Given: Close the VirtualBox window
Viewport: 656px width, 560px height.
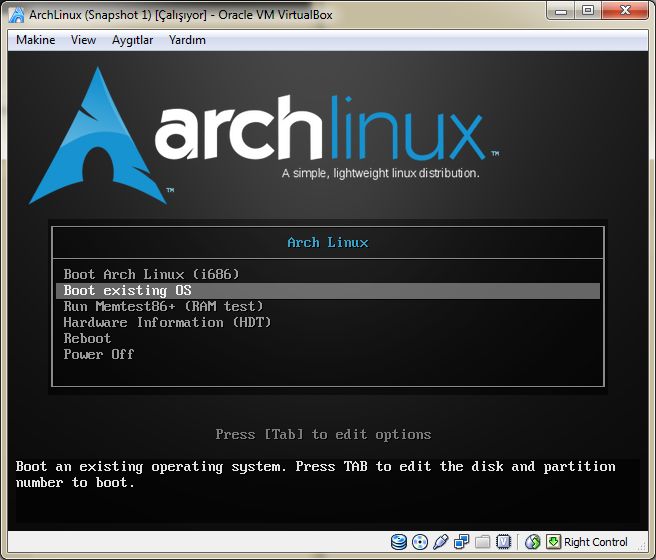Looking at the screenshot, I should 625,11.
